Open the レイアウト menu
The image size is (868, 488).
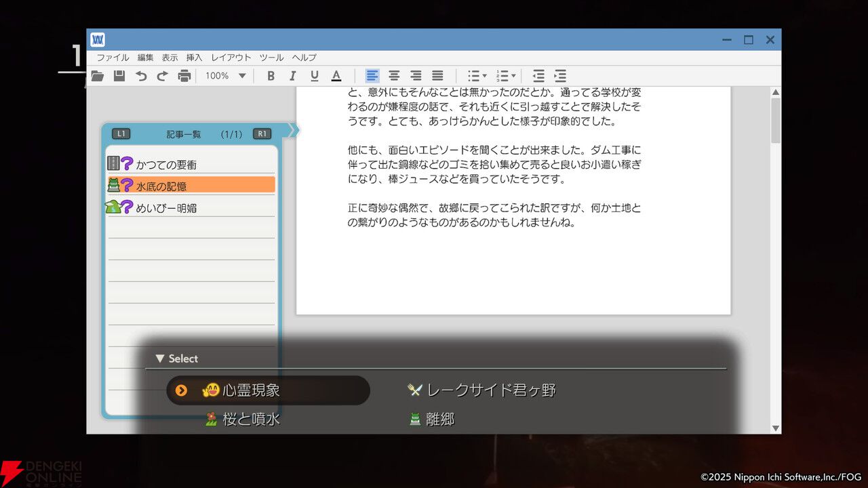[x=231, y=58]
